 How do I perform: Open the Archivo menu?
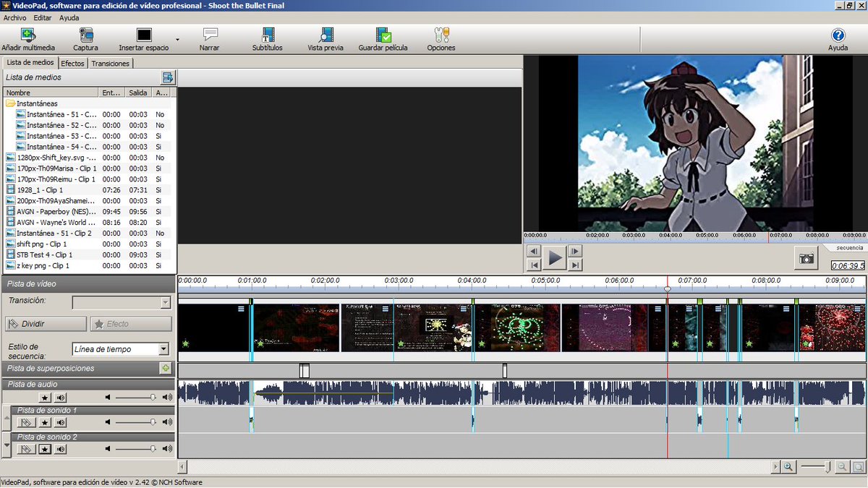coord(14,17)
